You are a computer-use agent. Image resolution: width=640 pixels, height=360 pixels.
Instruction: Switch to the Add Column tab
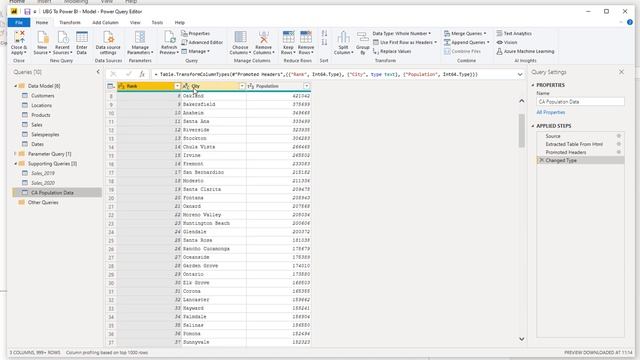click(x=105, y=22)
